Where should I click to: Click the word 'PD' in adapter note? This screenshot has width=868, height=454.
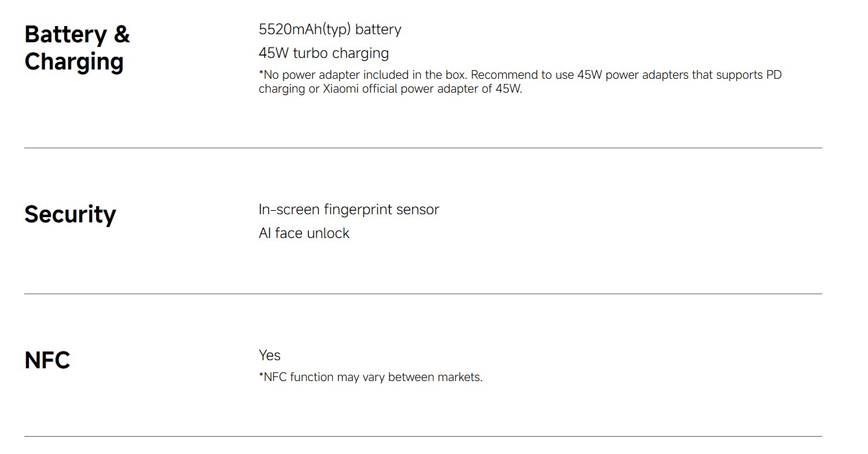click(774, 75)
